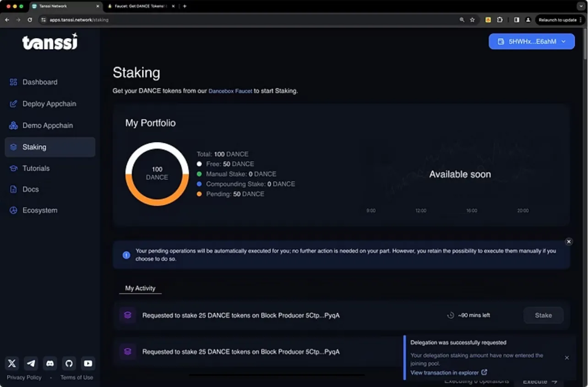Go to Tutorials from the sidebar

tap(36, 168)
